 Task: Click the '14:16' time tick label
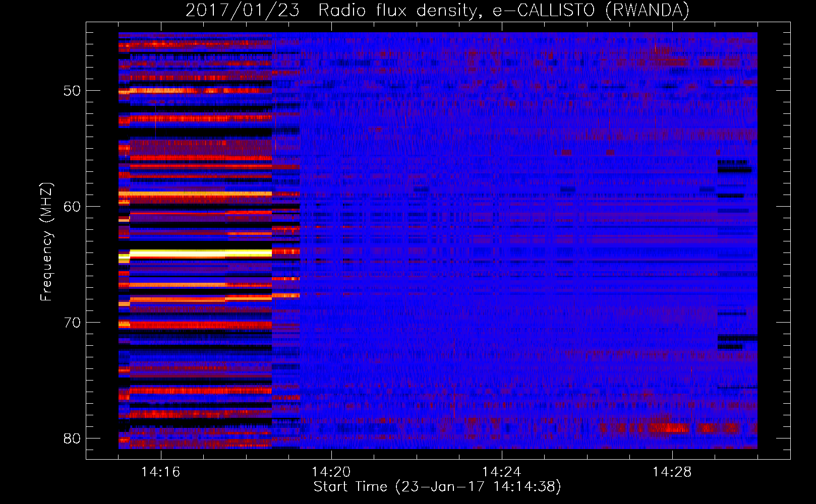[161, 472]
